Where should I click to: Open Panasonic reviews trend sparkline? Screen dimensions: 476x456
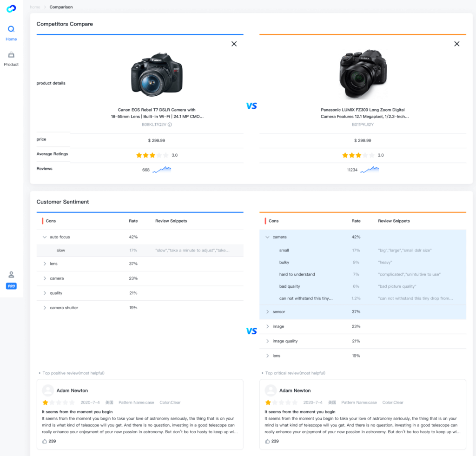pyautogui.click(x=370, y=169)
